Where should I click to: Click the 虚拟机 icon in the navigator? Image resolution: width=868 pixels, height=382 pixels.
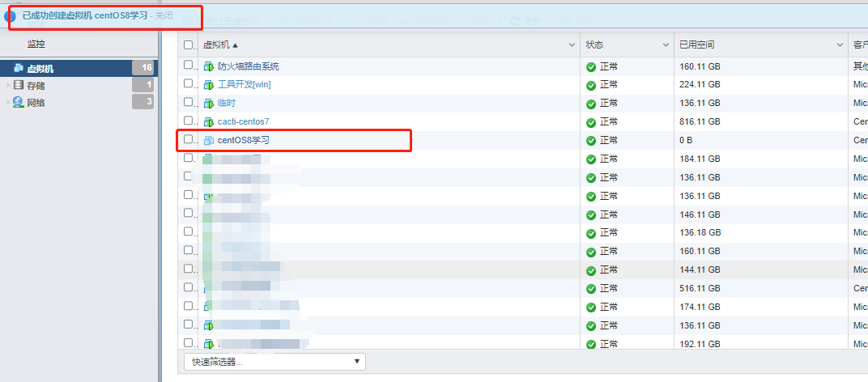(19, 69)
